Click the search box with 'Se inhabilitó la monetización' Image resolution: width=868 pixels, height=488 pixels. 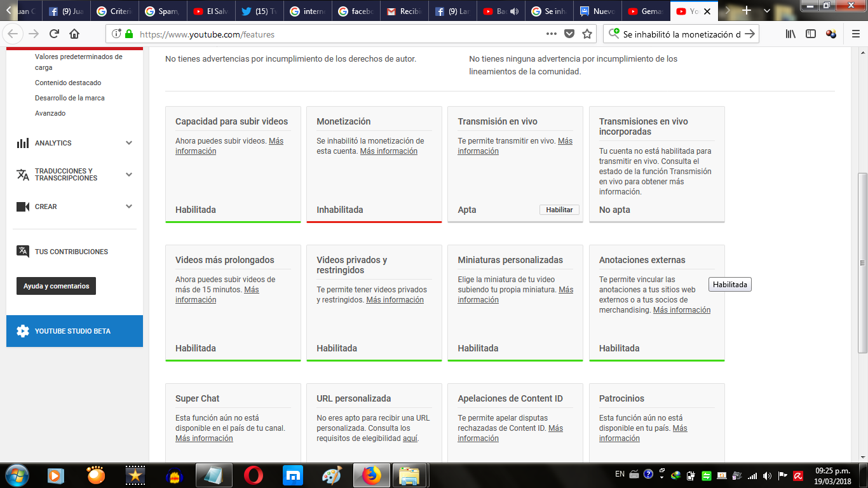coord(682,34)
